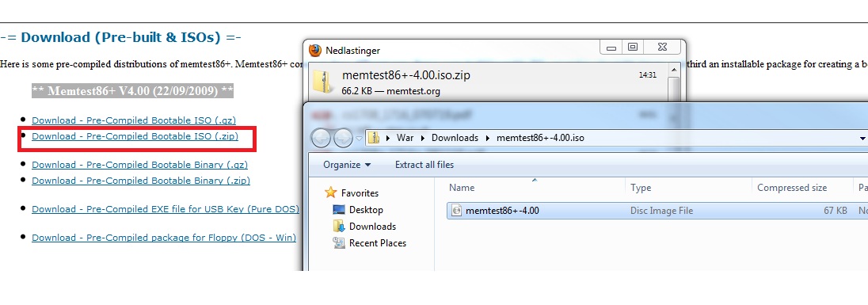Open address bar history dropdown
This screenshot has width=868, height=305.
862,139
